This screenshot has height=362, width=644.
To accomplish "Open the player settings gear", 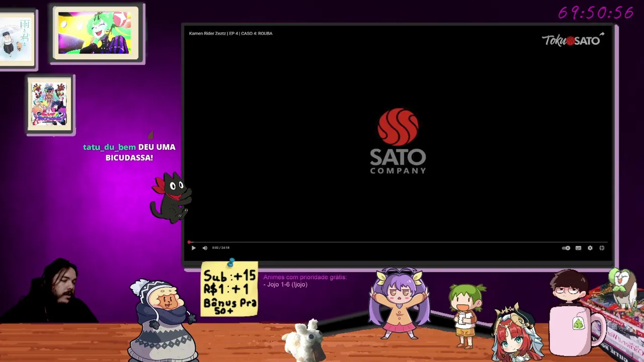I will [x=590, y=248].
